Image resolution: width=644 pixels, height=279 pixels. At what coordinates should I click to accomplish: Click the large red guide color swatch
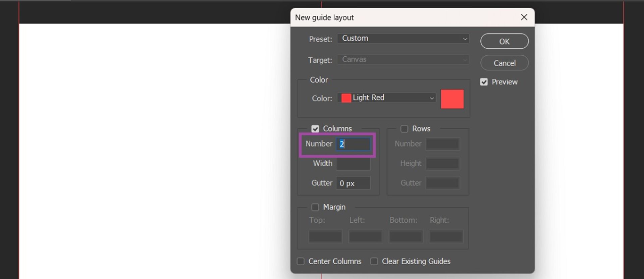452,99
